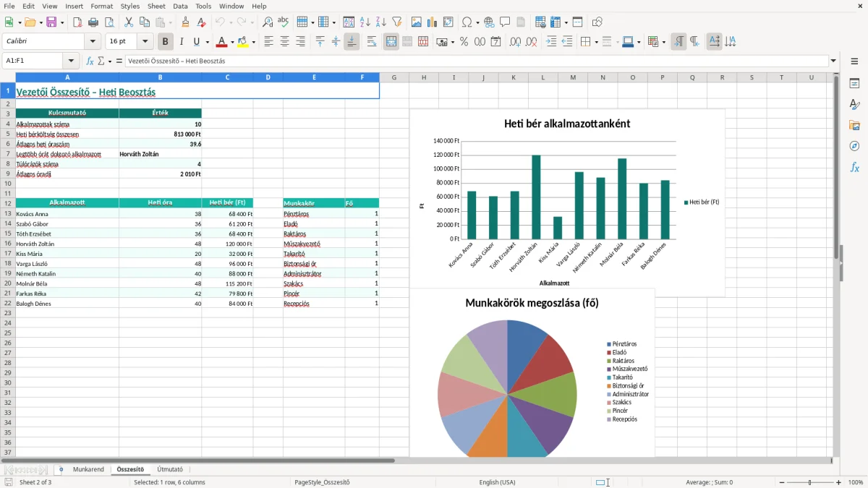Click the Add Decimal Place icon
Viewport: 868px width, 488px height.
click(x=516, y=42)
